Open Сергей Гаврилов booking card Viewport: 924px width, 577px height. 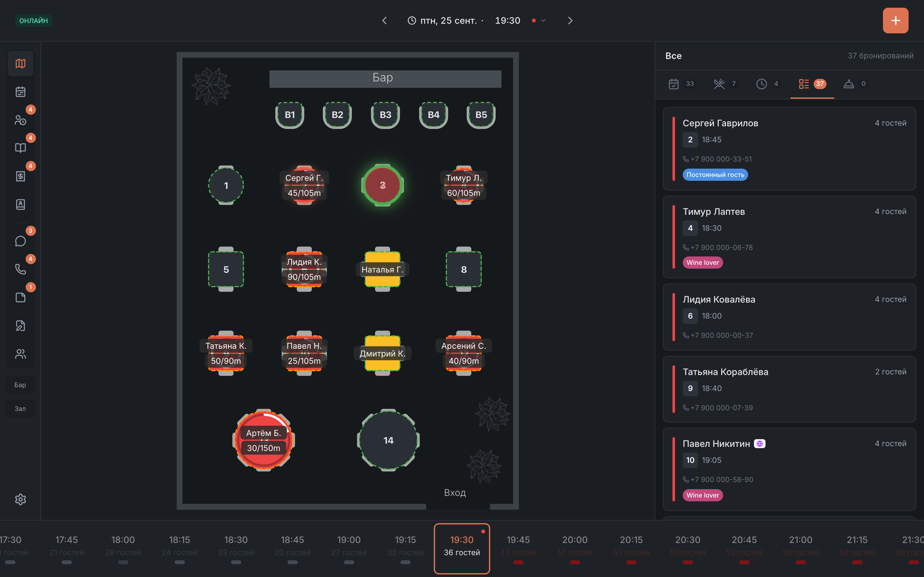(789, 149)
